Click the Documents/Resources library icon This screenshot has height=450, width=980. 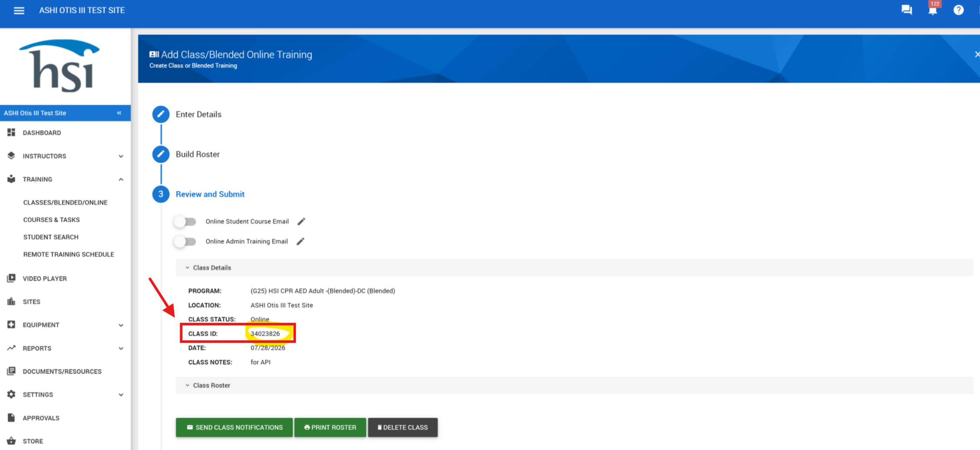[x=11, y=371]
